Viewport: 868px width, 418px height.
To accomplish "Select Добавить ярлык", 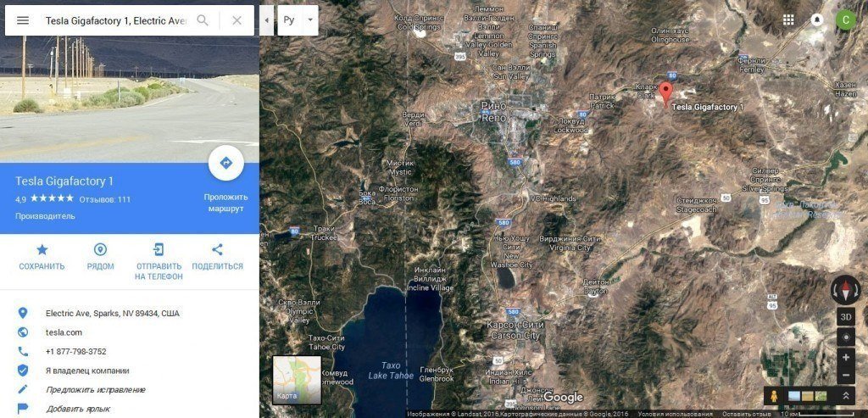I will pos(77,409).
